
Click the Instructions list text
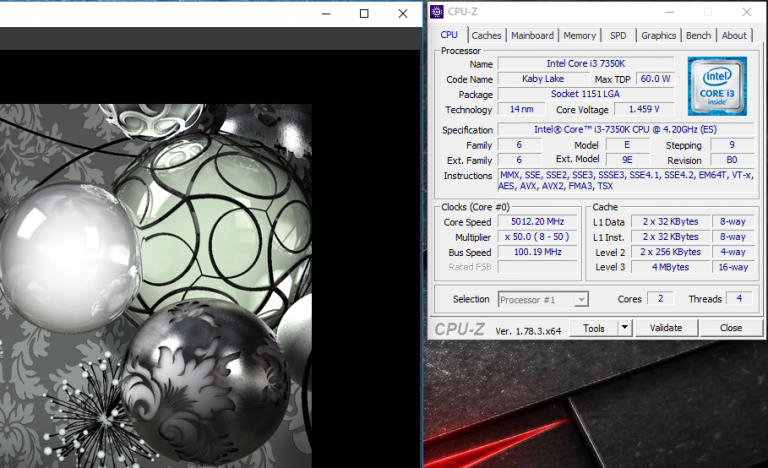point(626,180)
